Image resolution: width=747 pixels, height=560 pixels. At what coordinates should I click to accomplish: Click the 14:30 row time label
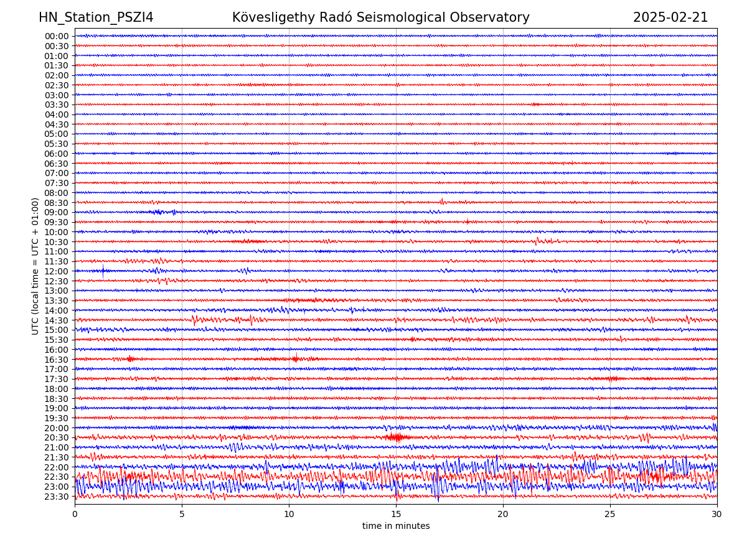(57, 320)
